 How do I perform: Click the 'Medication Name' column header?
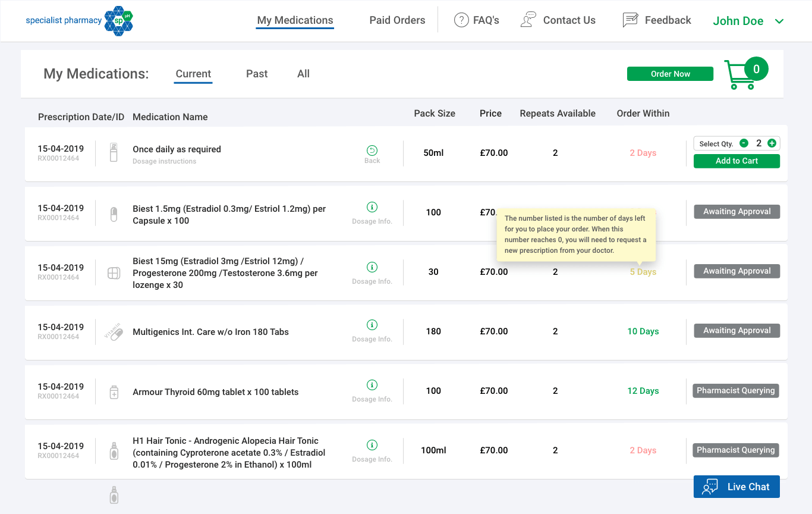(170, 117)
